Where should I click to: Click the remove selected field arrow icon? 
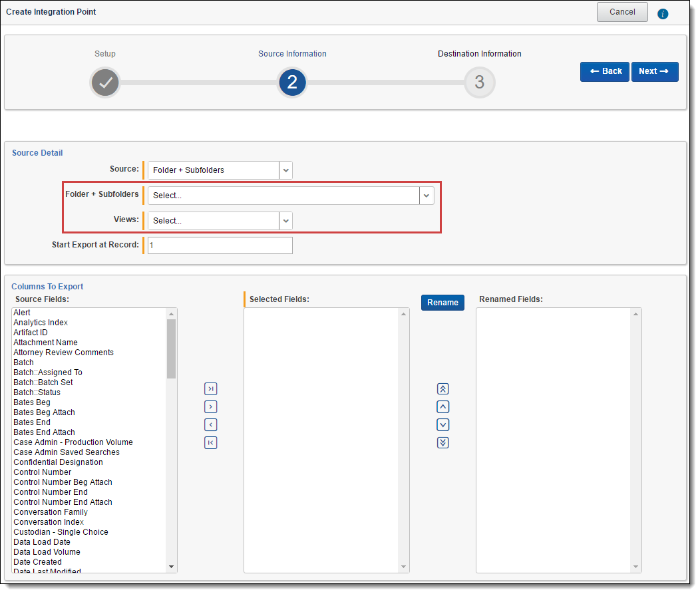(211, 425)
